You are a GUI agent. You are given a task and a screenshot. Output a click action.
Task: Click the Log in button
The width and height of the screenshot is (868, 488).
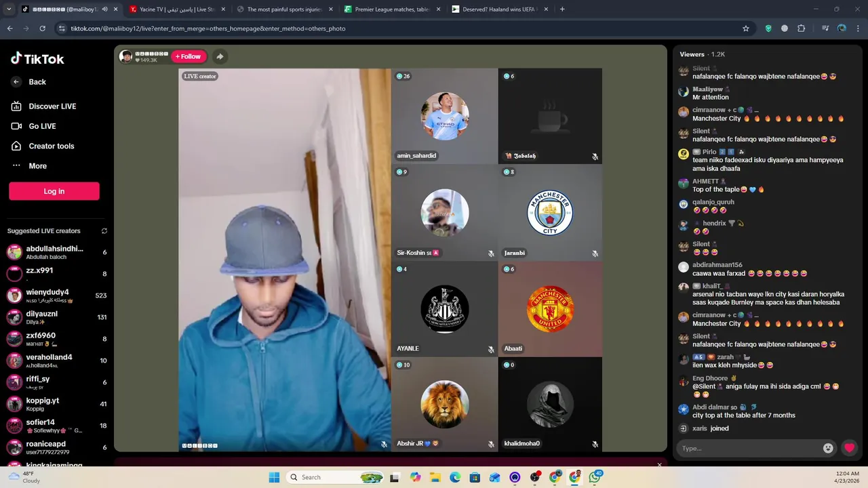(x=54, y=191)
